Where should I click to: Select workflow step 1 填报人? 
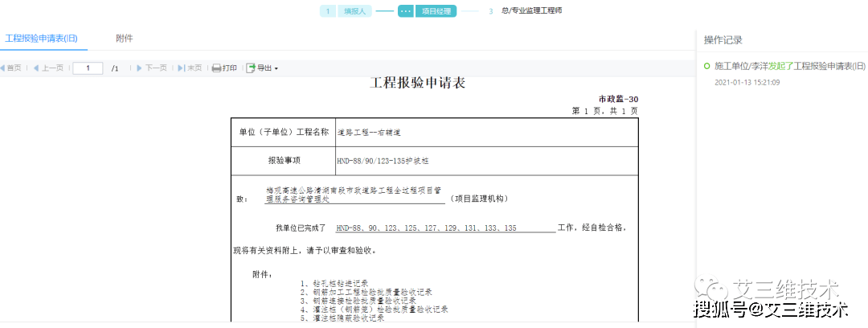345,11
